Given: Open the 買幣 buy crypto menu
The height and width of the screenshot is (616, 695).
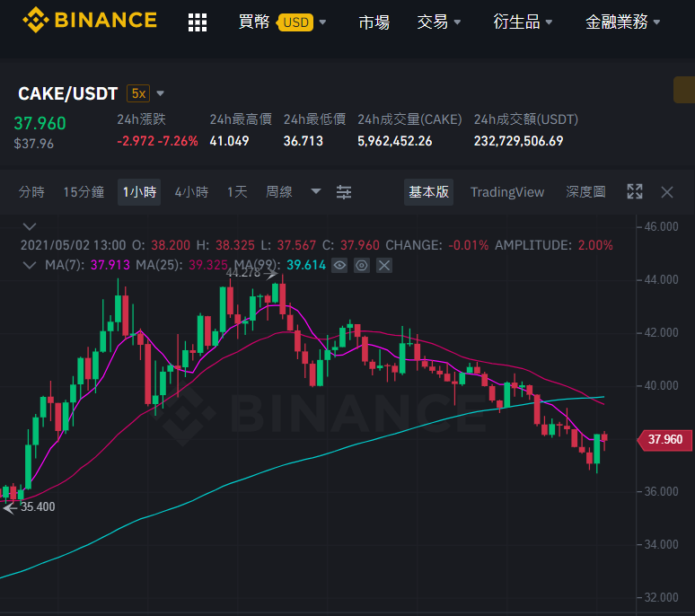Looking at the screenshot, I should click(254, 22).
